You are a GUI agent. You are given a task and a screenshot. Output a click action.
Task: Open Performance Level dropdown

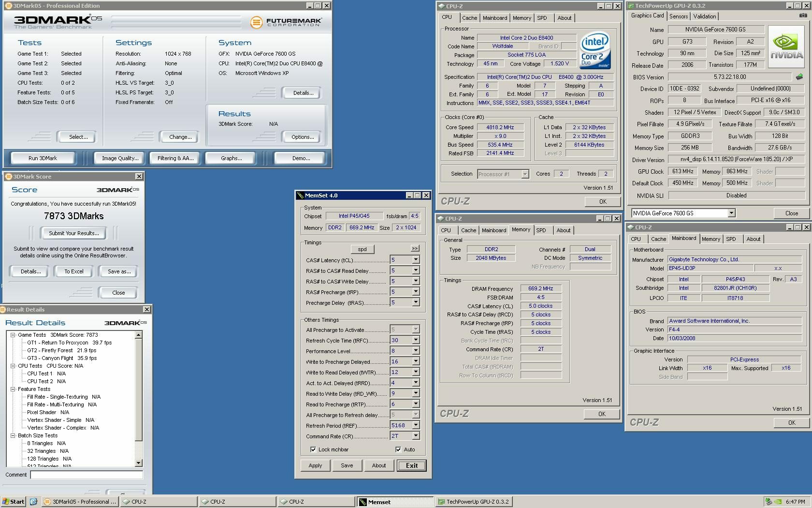[x=415, y=351]
